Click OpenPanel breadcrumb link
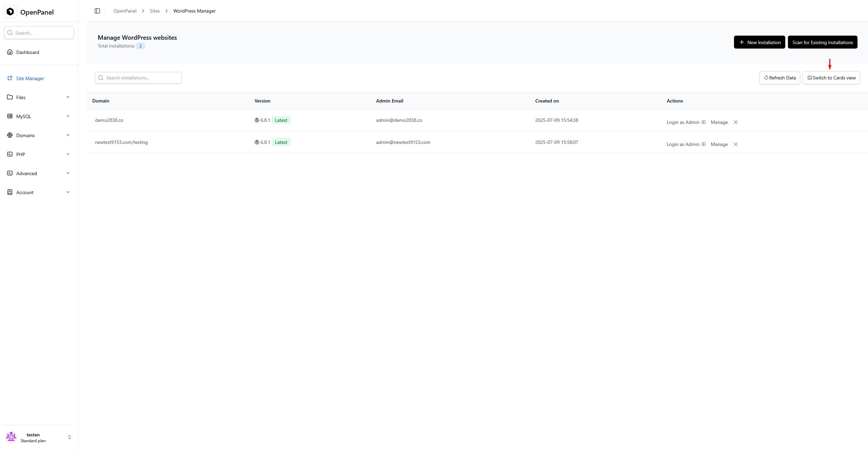The height and width of the screenshot is (450, 868). coord(125,11)
